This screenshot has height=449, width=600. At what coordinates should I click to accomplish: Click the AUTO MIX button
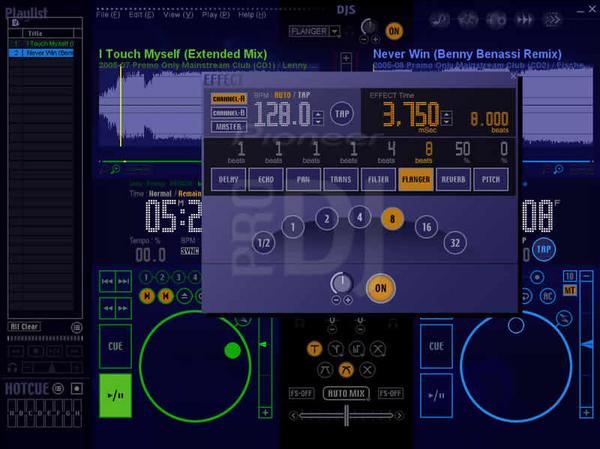346,393
